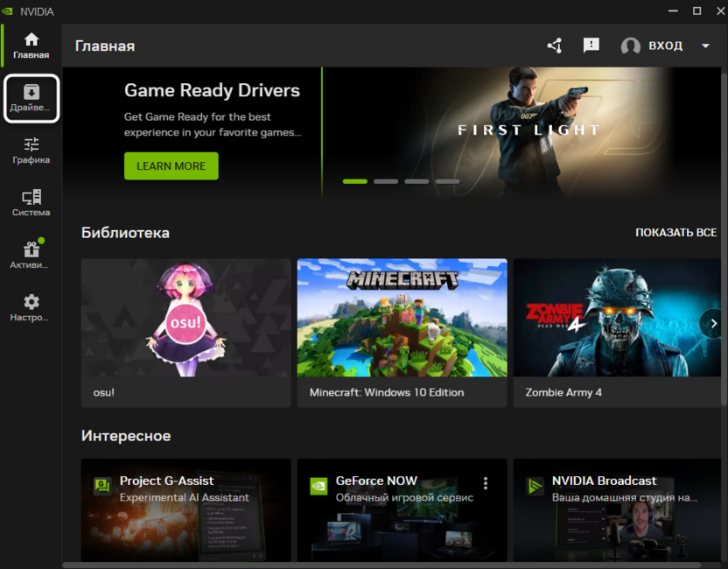Click the NVIDIA Broadcast app icon

coord(535,487)
